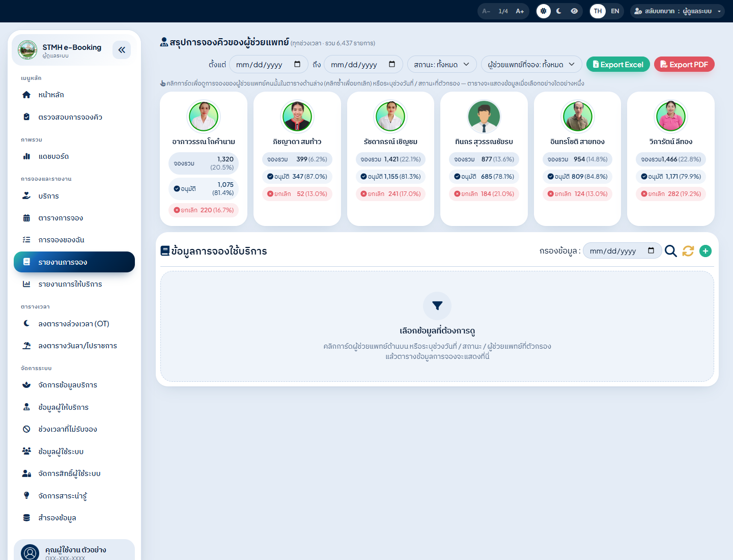Select อากาวรรณ โกคำนาม assistant card photo
Image resolution: width=733 pixels, height=560 pixels.
point(204,117)
